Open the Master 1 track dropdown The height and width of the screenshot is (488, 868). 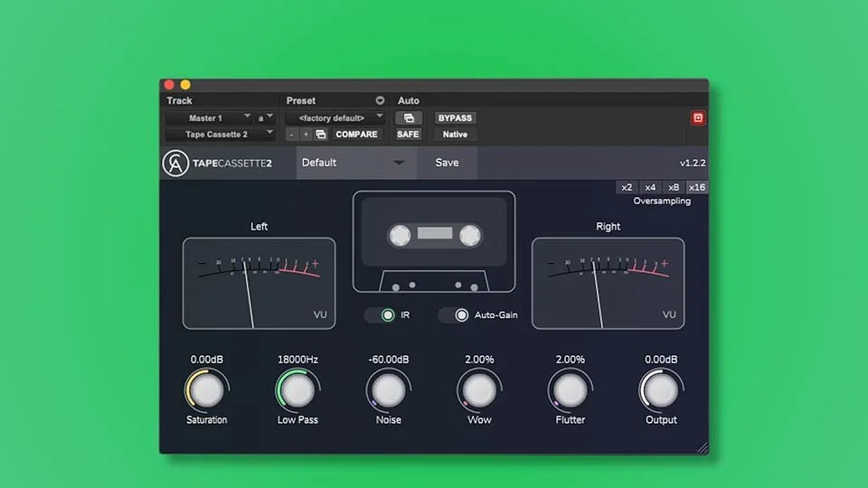(x=209, y=117)
